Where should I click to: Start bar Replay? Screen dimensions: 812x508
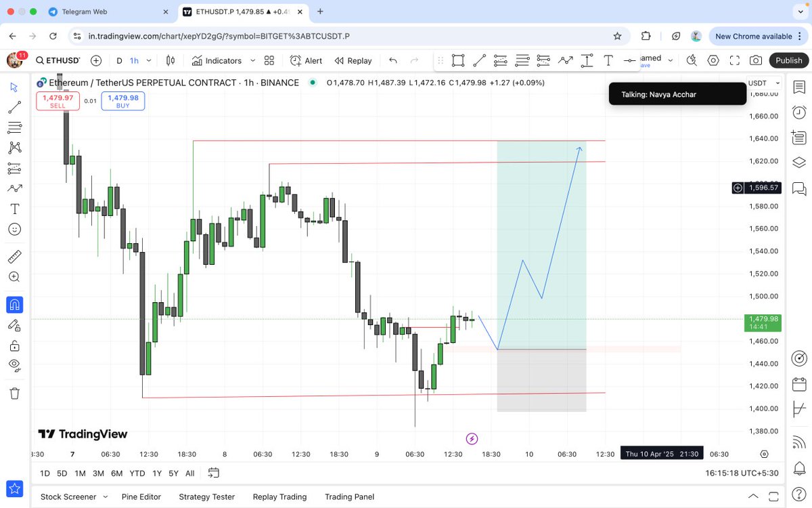click(353, 60)
